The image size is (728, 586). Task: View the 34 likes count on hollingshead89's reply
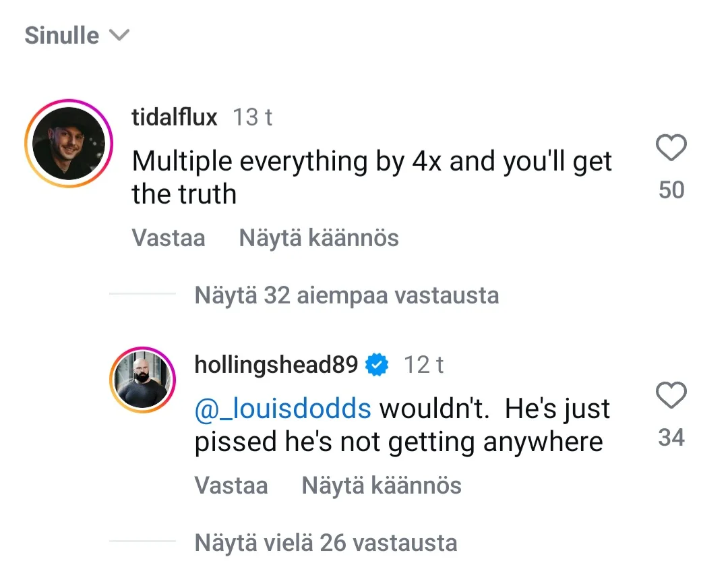click(x=671, y=438)
